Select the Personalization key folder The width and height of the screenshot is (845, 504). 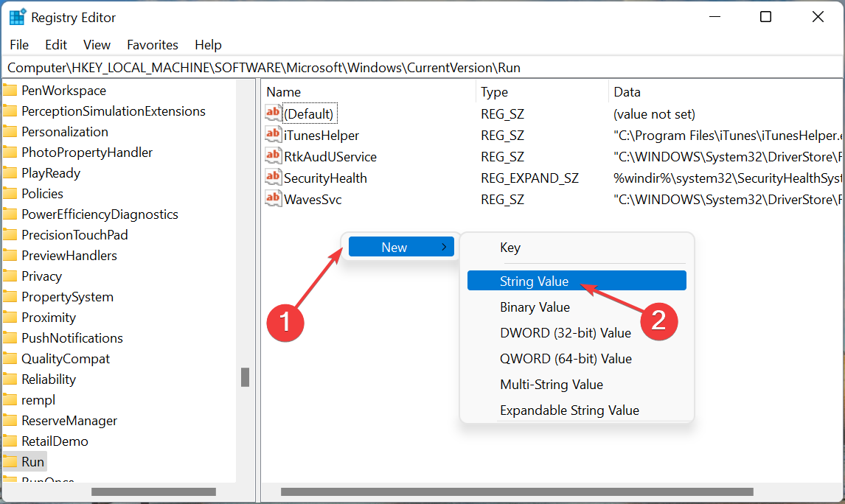[x=65, y=132]
